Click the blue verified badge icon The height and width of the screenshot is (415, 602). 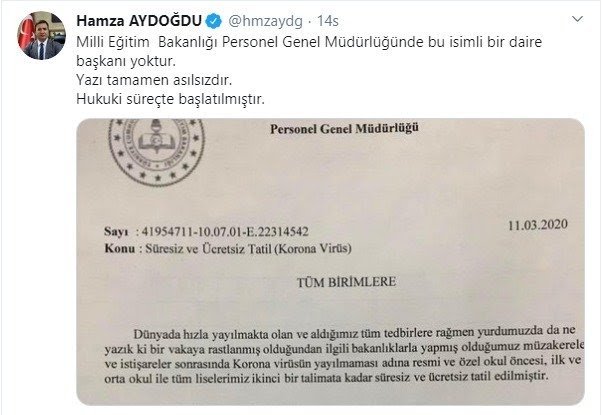pyautogui.click(x=214, y=21)
